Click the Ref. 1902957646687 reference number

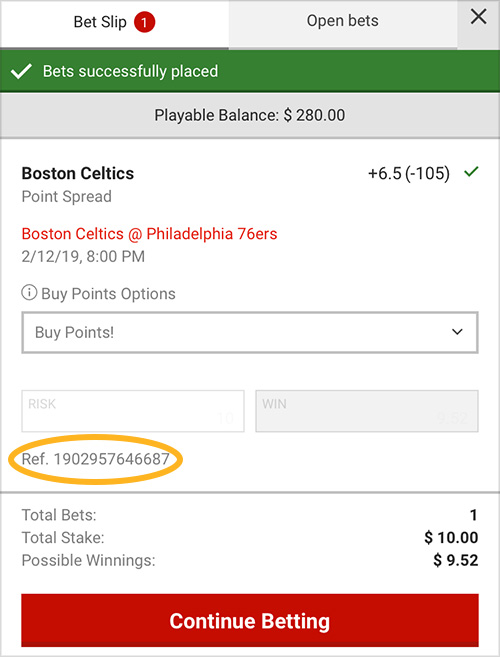[x=96, y=459]
